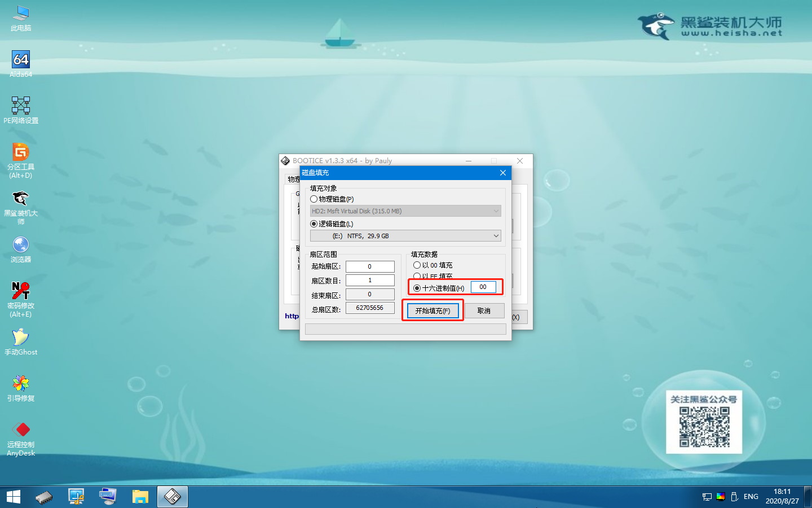Click the 物理 tab in BOOTICE window
This screenshot has height=508, width=812.
293,179
